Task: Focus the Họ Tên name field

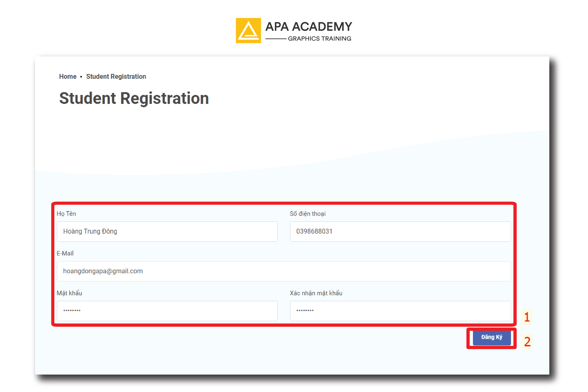Action: pos(167,231)
